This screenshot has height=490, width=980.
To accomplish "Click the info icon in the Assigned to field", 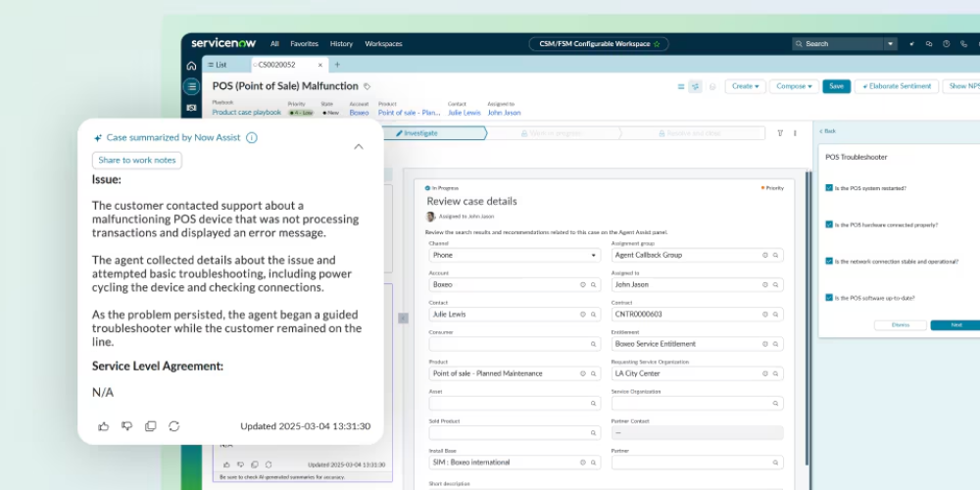I will pyautogui.click(x=765, y=284).
